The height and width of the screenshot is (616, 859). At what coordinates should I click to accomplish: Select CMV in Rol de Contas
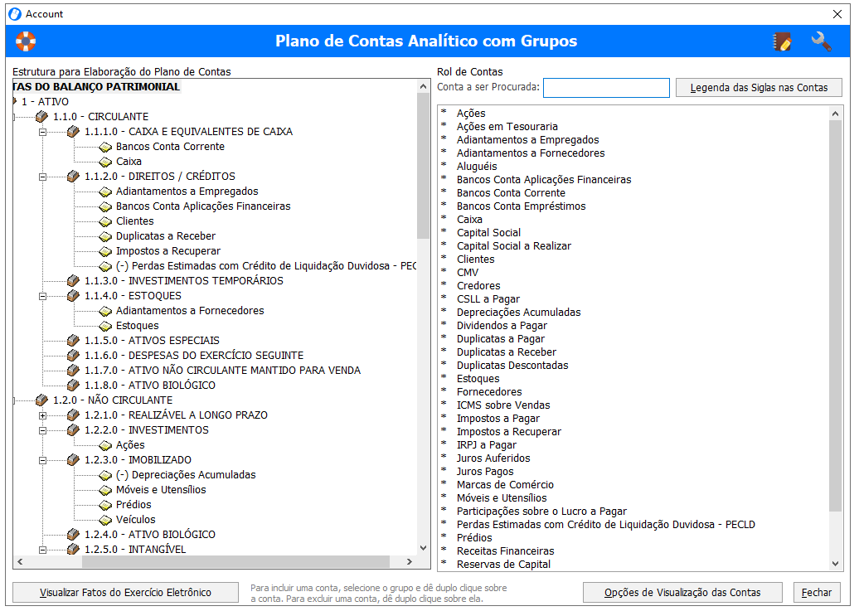tap(468, 273)
